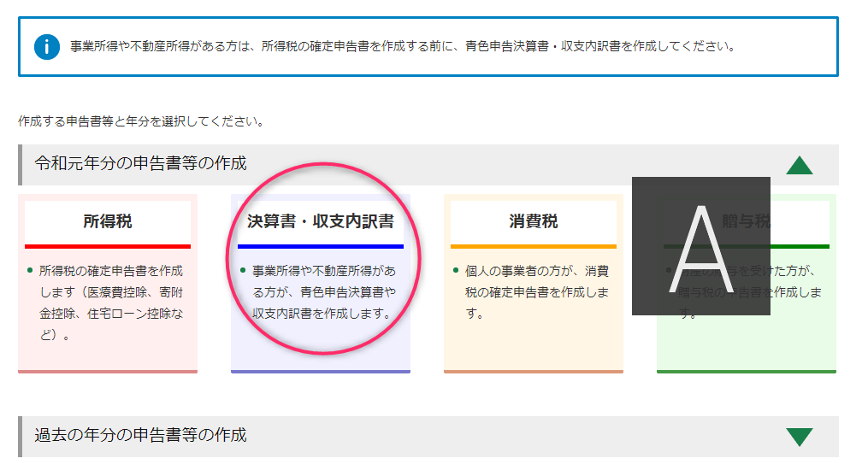Open the 決算書・収支内訳書 card title
This screenshot has width=868, height=476.
point(320,222)
